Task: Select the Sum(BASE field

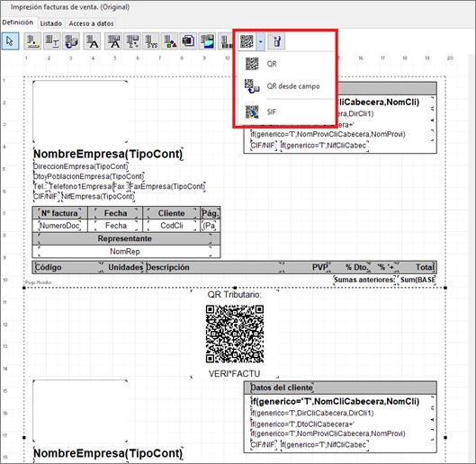Action: [x=418, y=280]
